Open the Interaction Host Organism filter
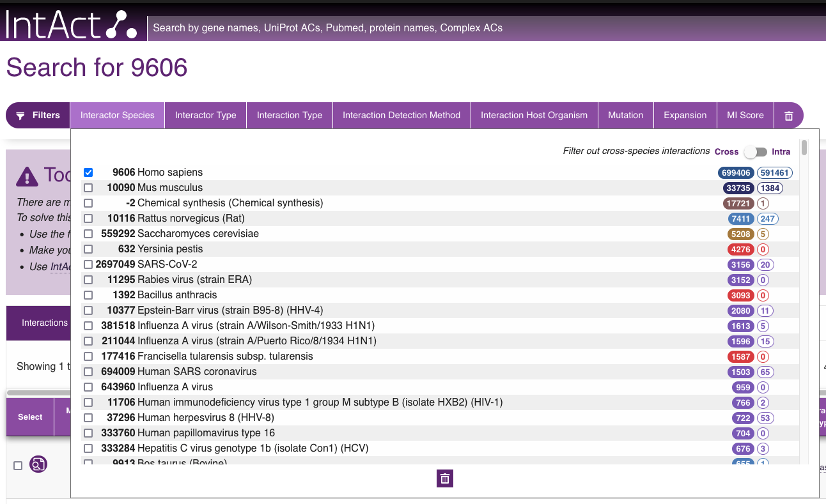The height and width of the screenshot is (504, 826). [x=534, y=115]
